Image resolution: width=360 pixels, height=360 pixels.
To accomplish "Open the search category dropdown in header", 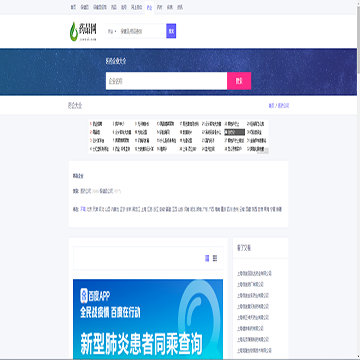I will (112, 31).
